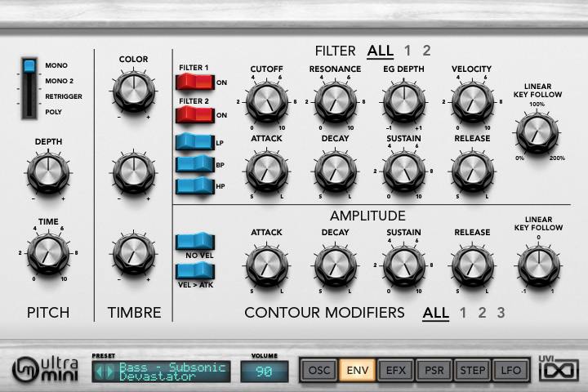Click the Volume value field
Image resolution: width=588 pixels, height=392 pixels.
pos(265,372)
